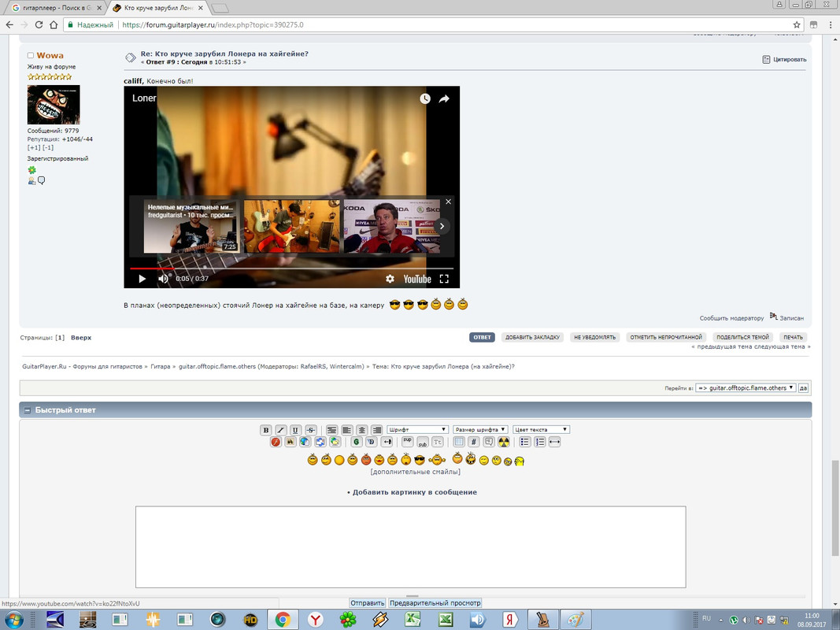Center text in reply editor

361,430
